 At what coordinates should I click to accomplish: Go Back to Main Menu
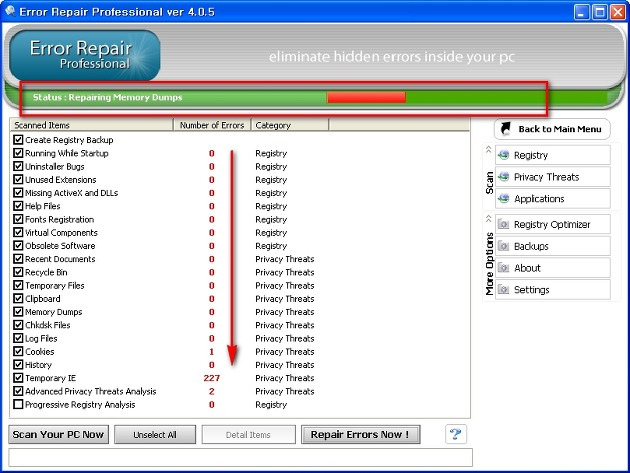point(552,129)
